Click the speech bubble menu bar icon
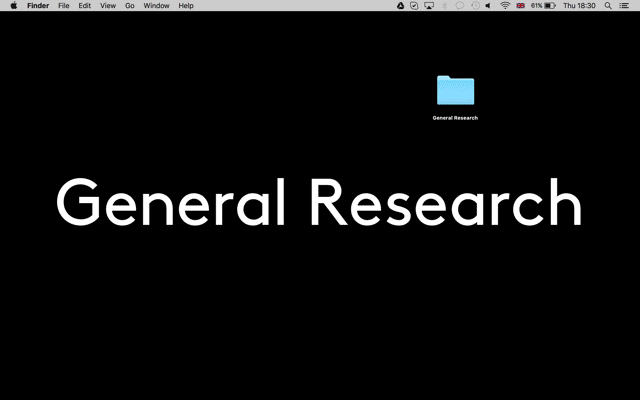The height and width of the screenshot is (400, 640). point(460,6)
